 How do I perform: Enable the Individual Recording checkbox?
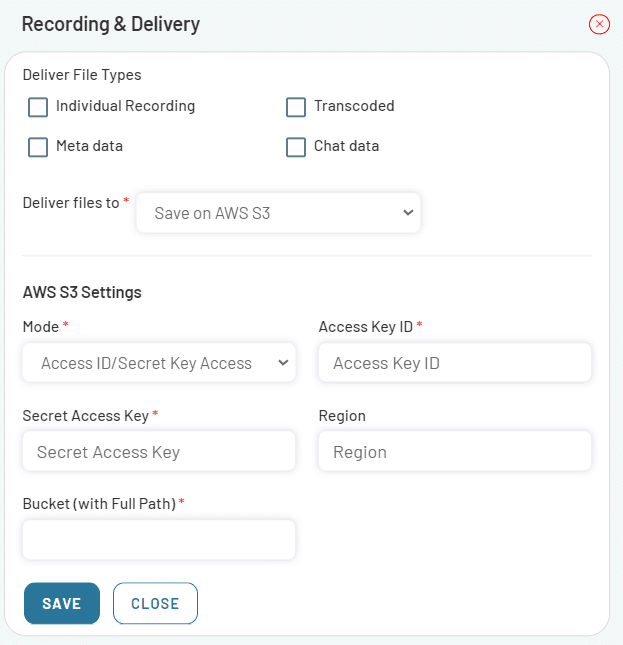point(38,107)
